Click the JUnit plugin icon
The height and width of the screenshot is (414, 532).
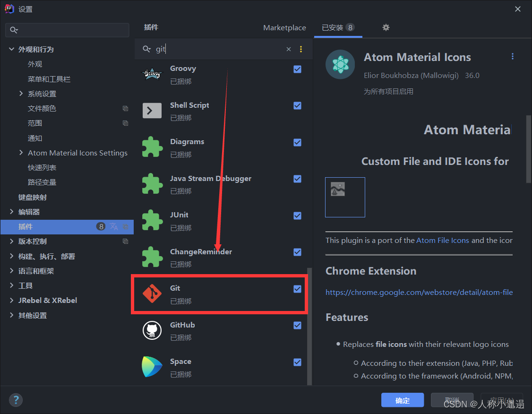point(152,221)
